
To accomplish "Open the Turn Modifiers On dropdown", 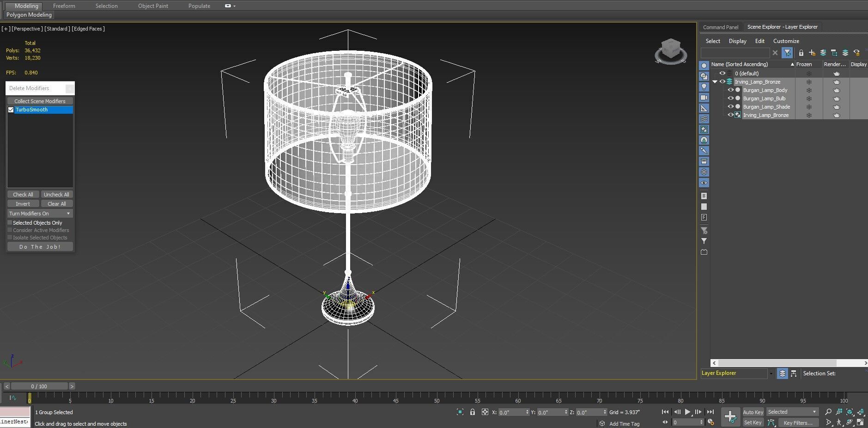I will point(40,214).
